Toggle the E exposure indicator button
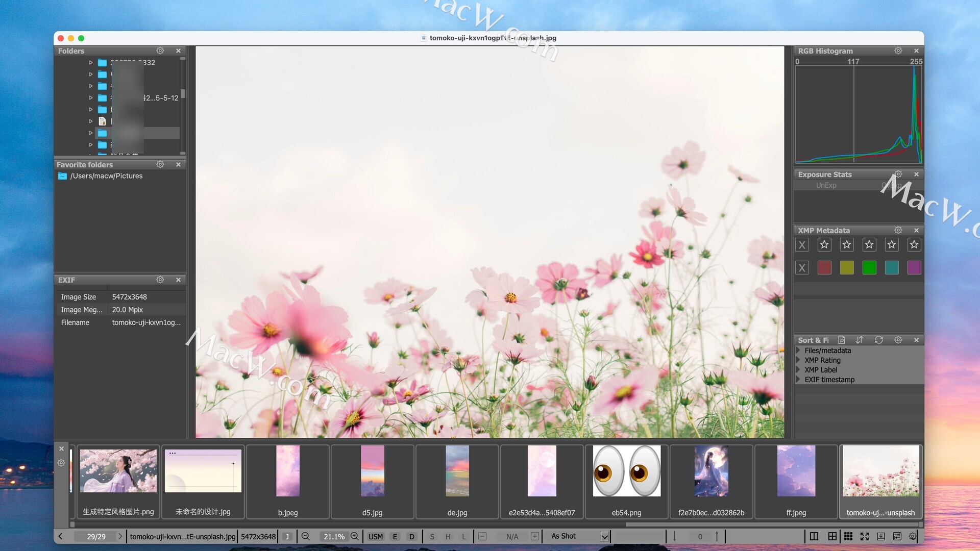This screenshot has width=980, height=551. (395, 536)
